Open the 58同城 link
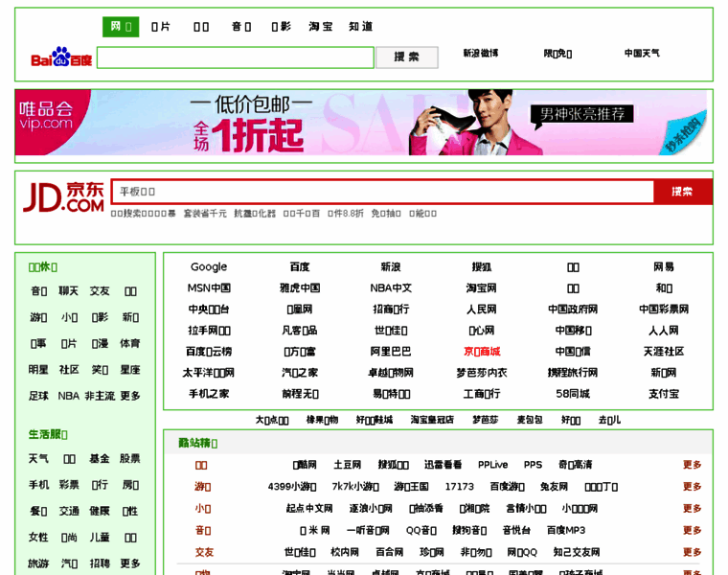The width and height of the screenshot is (728, 575). (573, 394)
